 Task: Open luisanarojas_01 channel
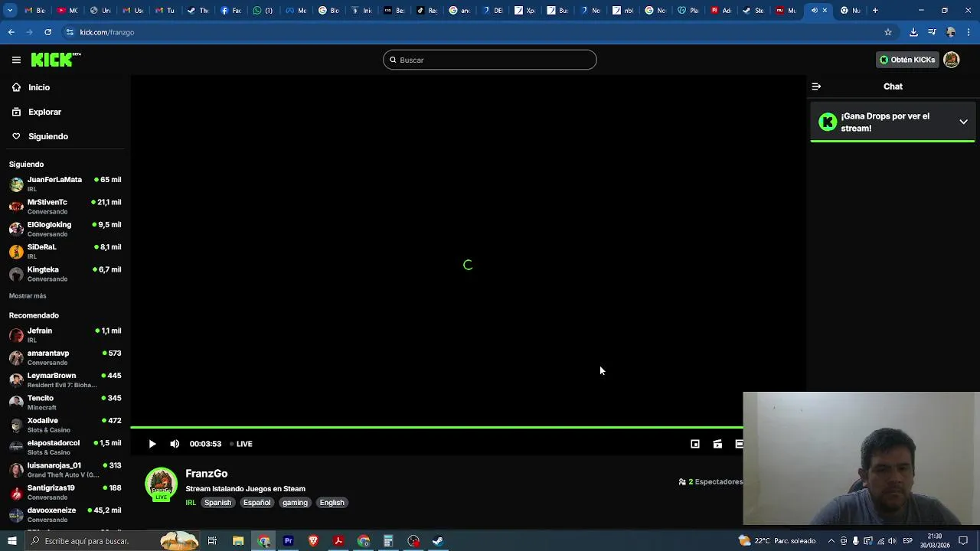(64, 470)
